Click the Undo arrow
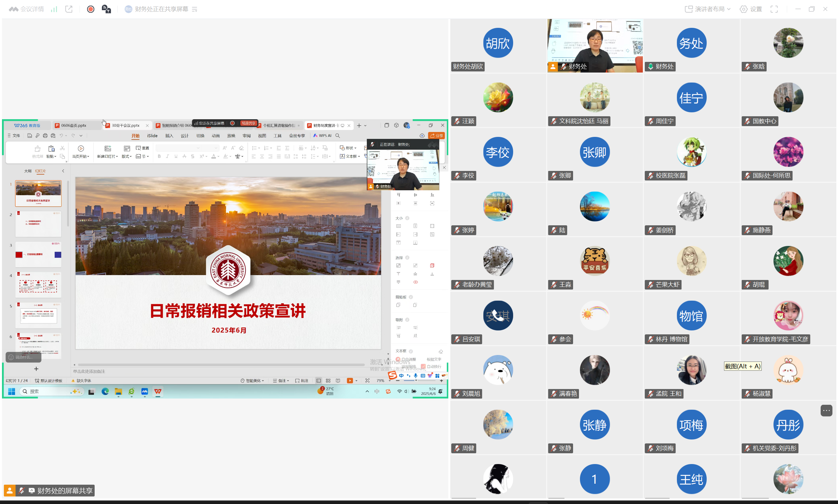Image resolution: width=838 pixels, height=504 pixels. tap(62, 136)
